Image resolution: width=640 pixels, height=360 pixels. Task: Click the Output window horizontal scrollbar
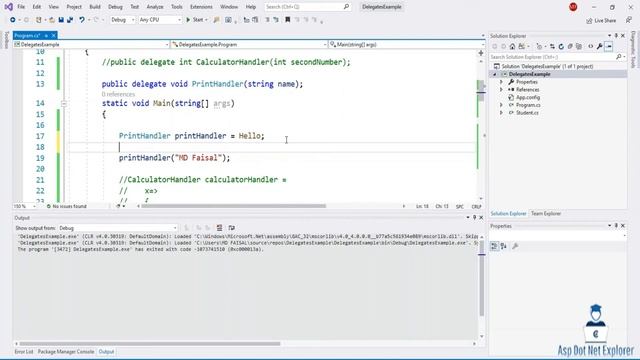(150, 344)
